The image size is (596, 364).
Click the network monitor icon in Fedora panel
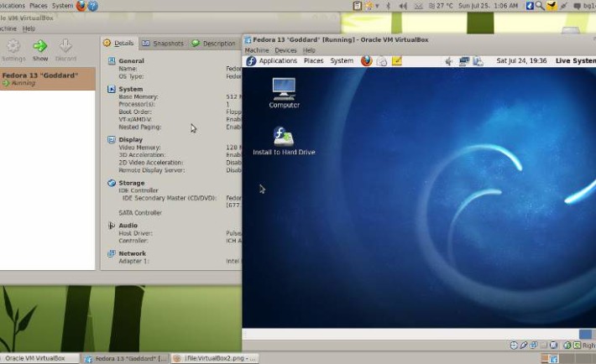(x=463, y=61)
